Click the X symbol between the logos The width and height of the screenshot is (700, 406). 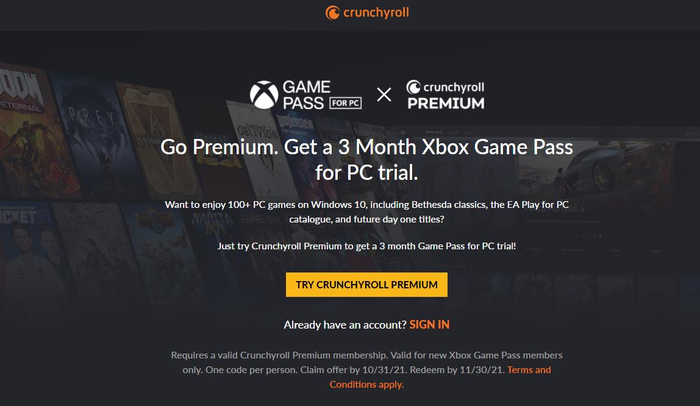click(x=384, y=95)
